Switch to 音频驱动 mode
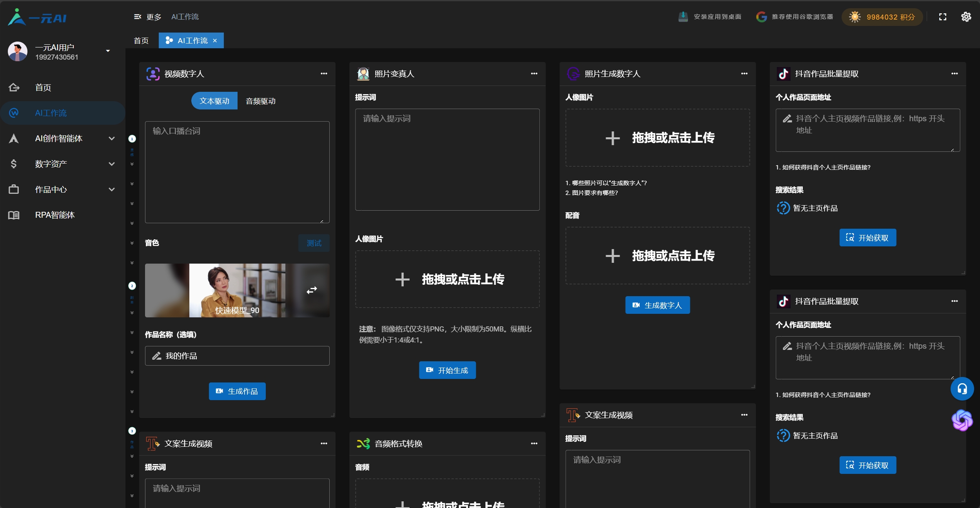Image resolution: width=980 pixels, height=508 pixels. coord(260,101)
